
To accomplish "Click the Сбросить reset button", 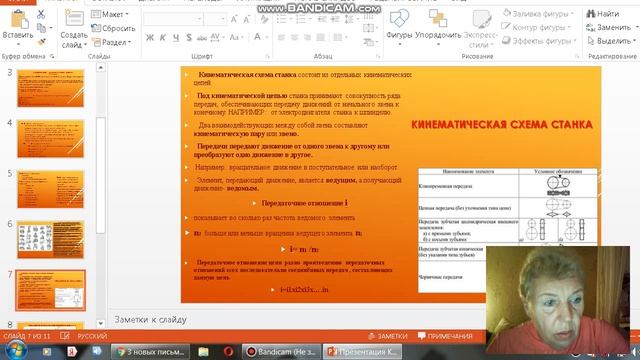I will [113, 28].
